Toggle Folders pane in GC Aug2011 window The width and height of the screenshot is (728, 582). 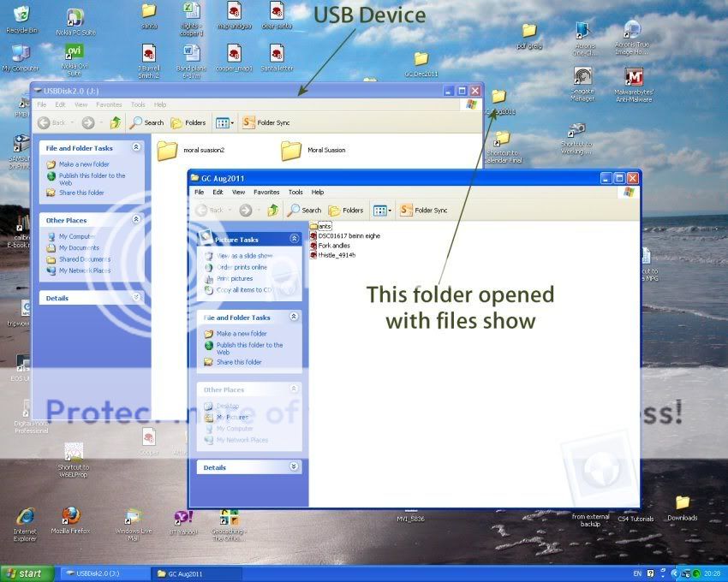click(346, 210)
